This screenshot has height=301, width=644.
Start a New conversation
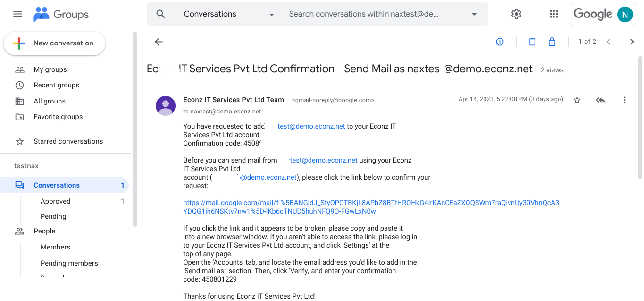pyautogui.click(x=54, y=43)
